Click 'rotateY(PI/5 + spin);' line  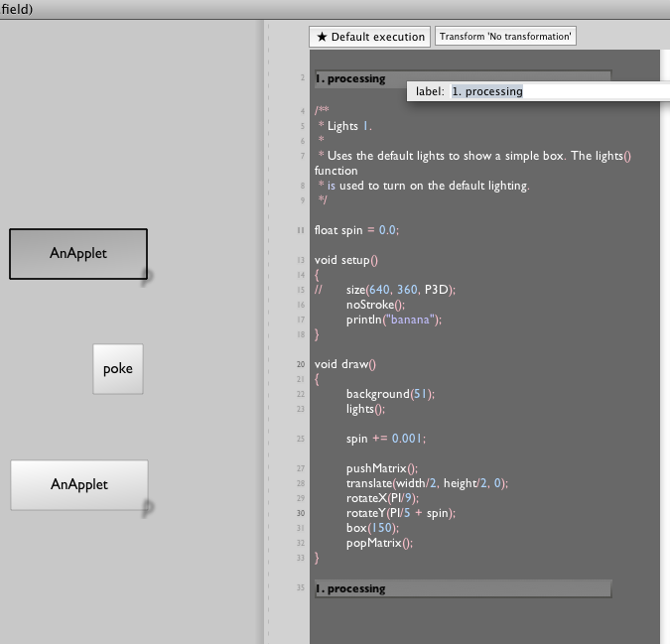click(401, 513)
